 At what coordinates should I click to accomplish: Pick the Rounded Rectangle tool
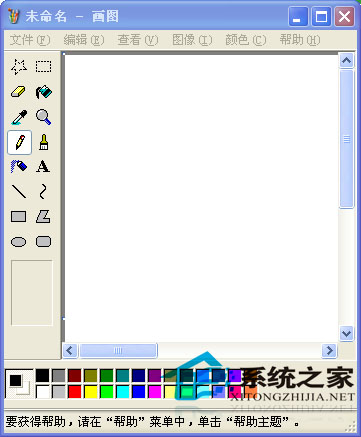coord(44,242)
